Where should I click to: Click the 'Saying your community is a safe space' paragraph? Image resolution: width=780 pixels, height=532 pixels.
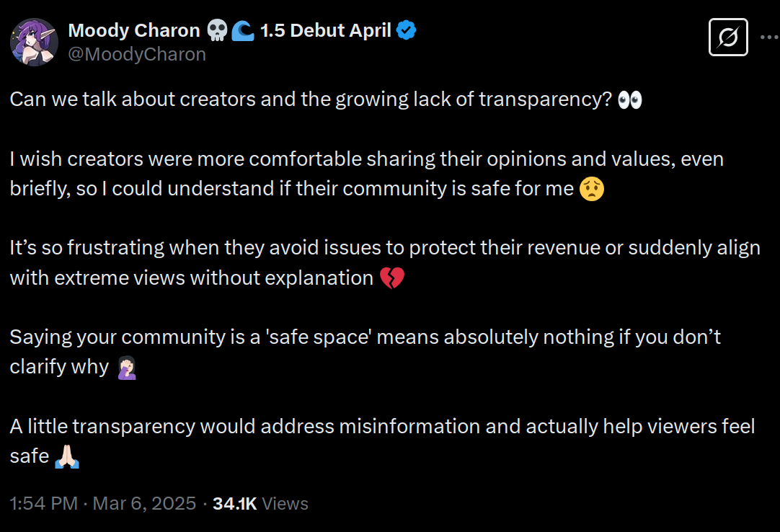tap(365, 352)
